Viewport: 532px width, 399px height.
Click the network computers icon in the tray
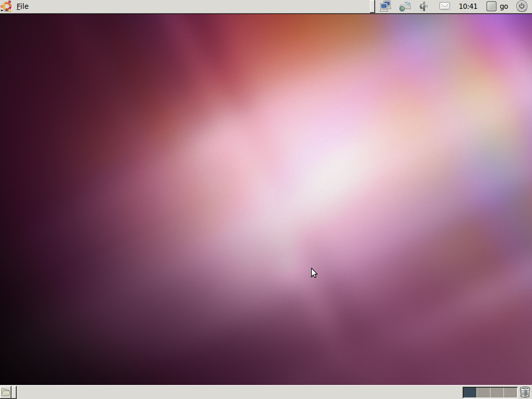pyautogui.click(x=385, y=6)
